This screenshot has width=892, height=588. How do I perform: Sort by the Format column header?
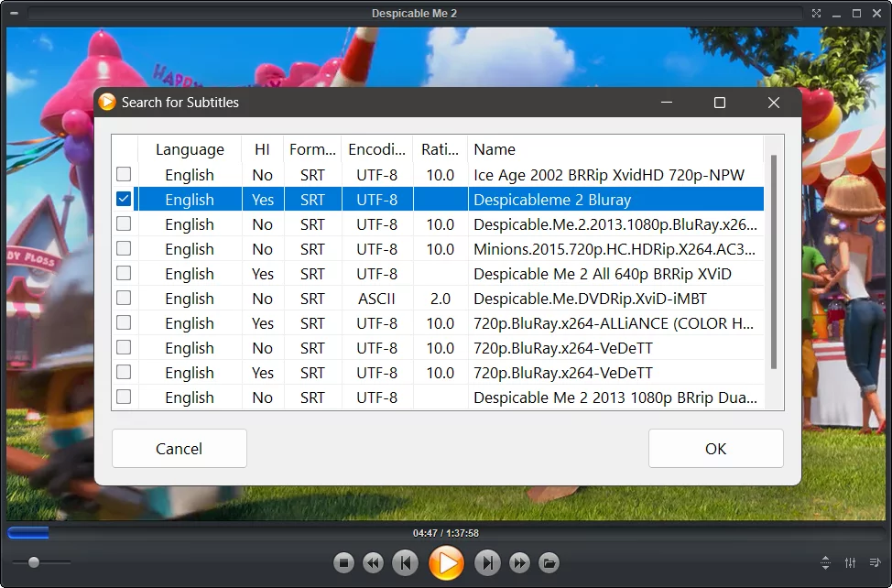point(312,149)
